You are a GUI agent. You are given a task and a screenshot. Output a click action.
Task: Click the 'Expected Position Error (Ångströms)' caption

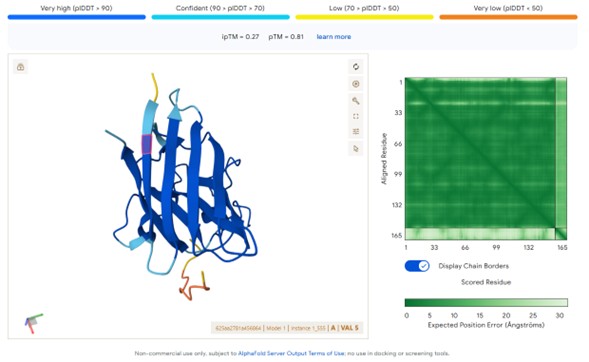point(486,325)
